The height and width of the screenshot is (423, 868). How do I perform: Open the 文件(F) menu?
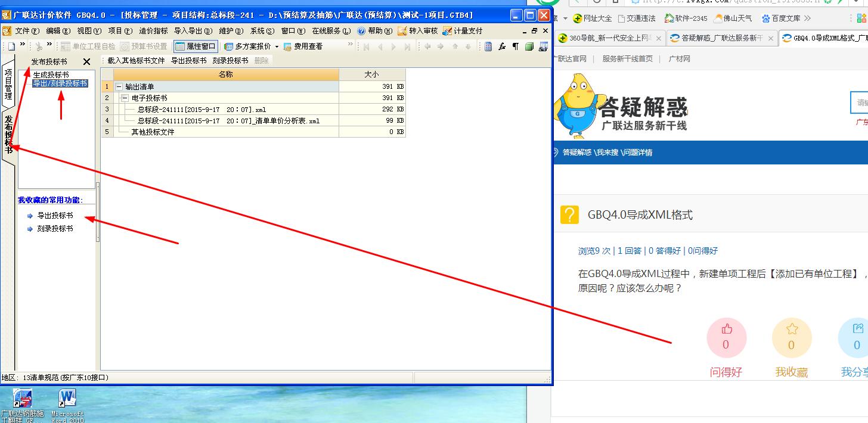coord(27,31)
